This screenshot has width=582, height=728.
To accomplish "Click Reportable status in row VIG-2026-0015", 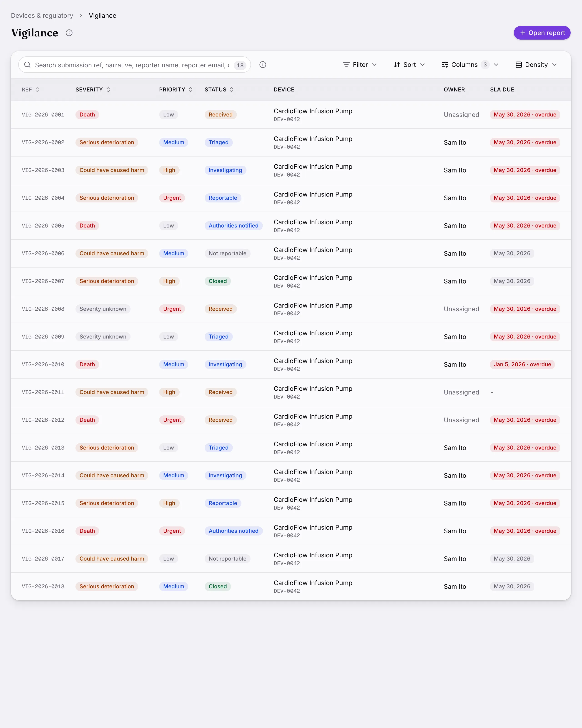I will (x=223, y=503).
